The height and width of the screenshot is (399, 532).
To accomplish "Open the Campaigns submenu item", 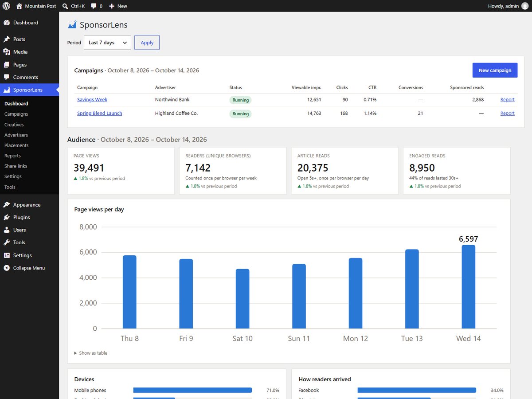I will point(16,114).
